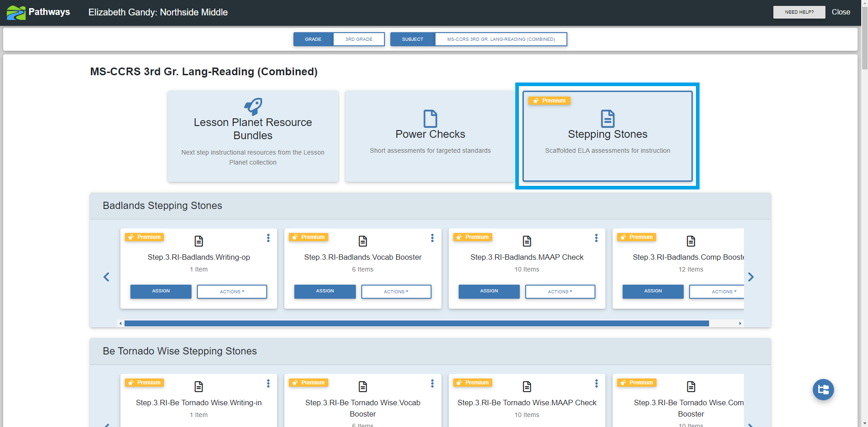Click the Badlands scrollbar left arrow
Viewport: 868px width, 427px height.
coord(120,324)
